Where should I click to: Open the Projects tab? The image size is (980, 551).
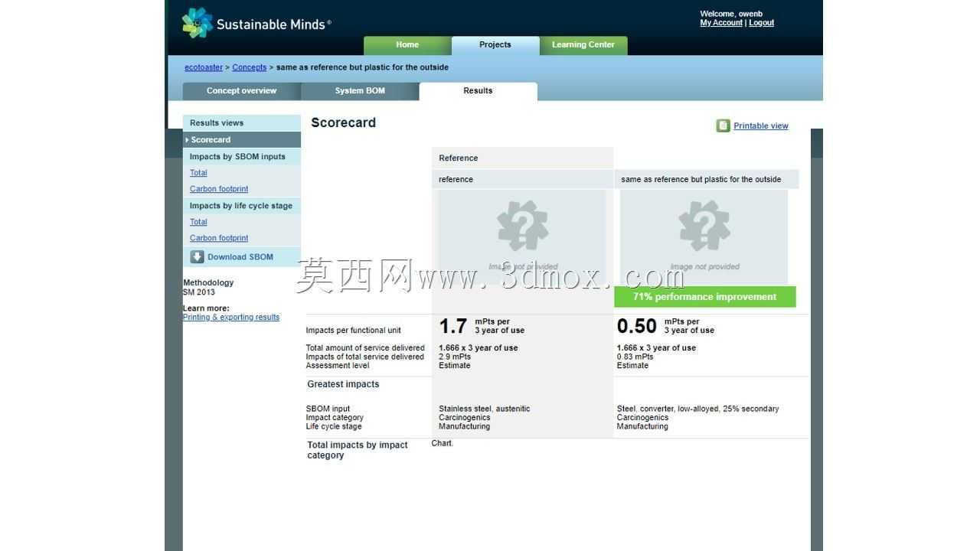(495, 45)
